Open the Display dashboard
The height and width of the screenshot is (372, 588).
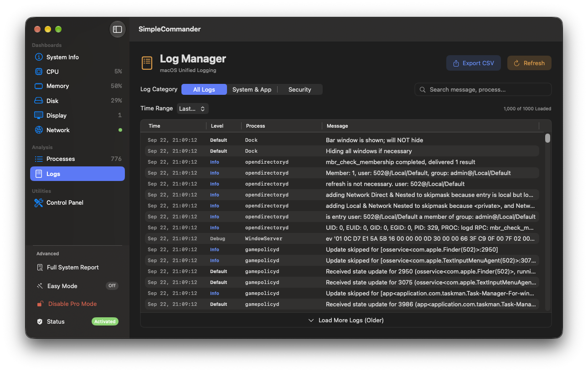(77, 115)
